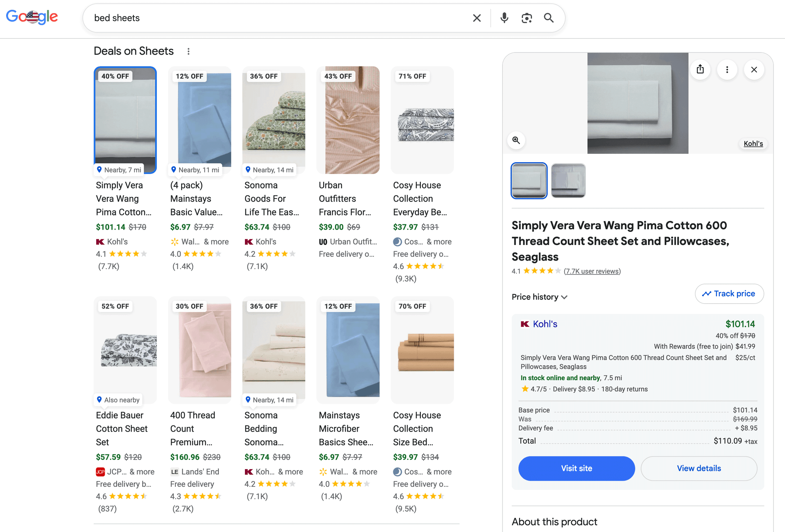Image resolution: width=785 pixels, height=532 pixels.
Task: Open Deals on Sheets options menu
Action: pyautogui.click(x=188, y=51)
